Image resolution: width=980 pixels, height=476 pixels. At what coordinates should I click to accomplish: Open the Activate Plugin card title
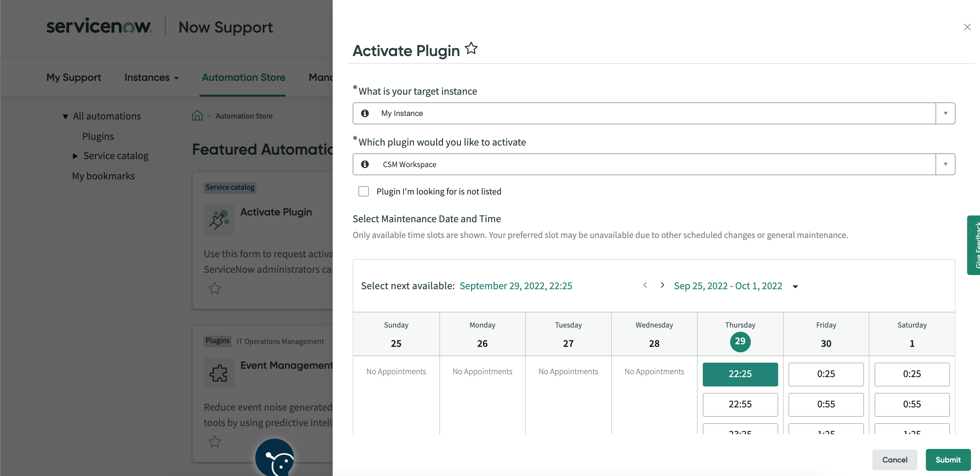click(276, 212)
